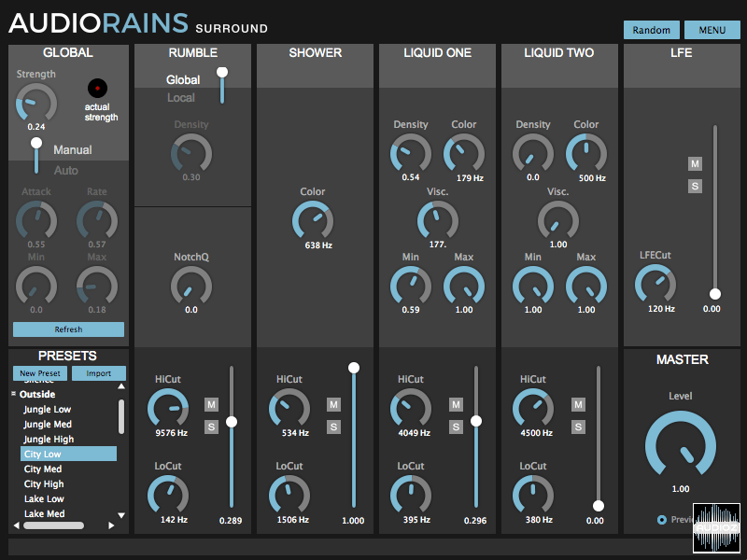
Task: Click the Rumble Global/Local switch handle
Action: (222, 73)
